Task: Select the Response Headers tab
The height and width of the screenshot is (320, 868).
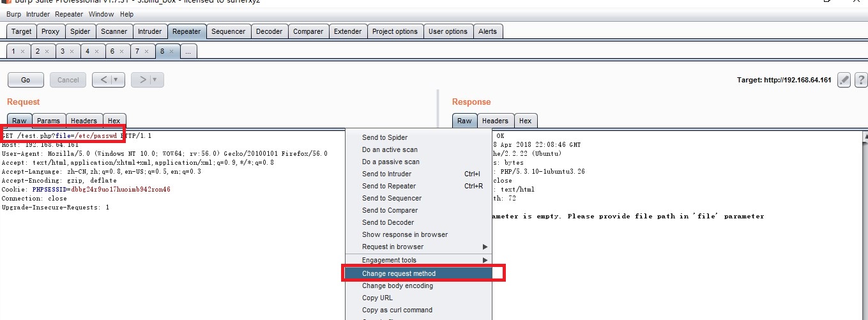Action: click(x=495, y=121)
